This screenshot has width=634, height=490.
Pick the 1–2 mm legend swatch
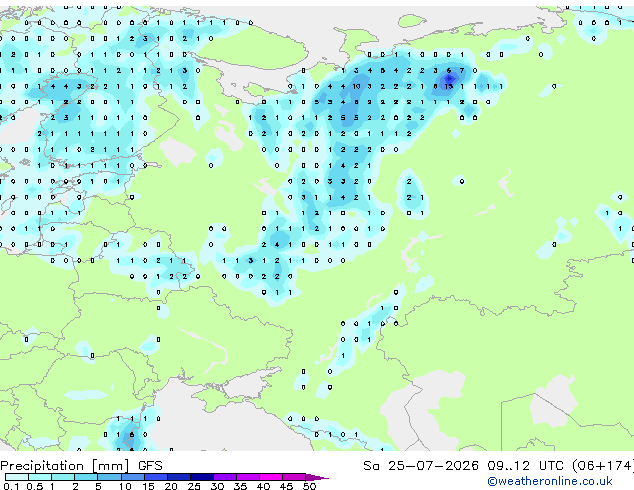click(63, 477)
